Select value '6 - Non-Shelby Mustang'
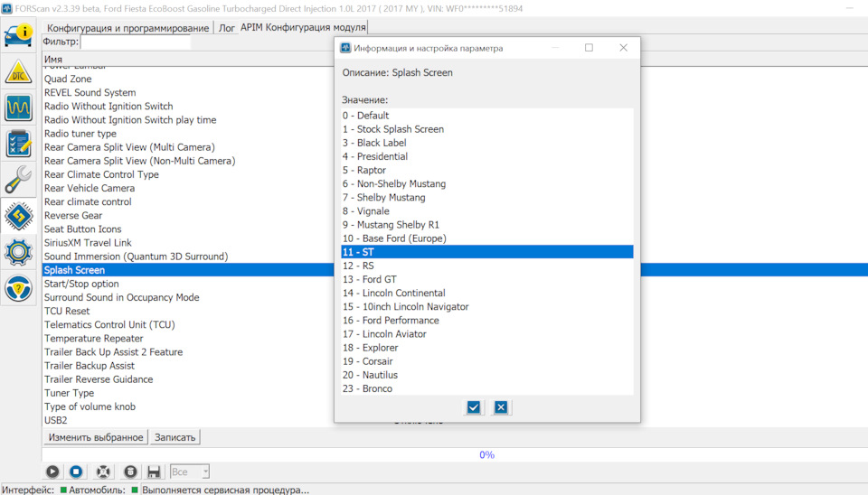The image size is (868, 495). coord(487,183)
